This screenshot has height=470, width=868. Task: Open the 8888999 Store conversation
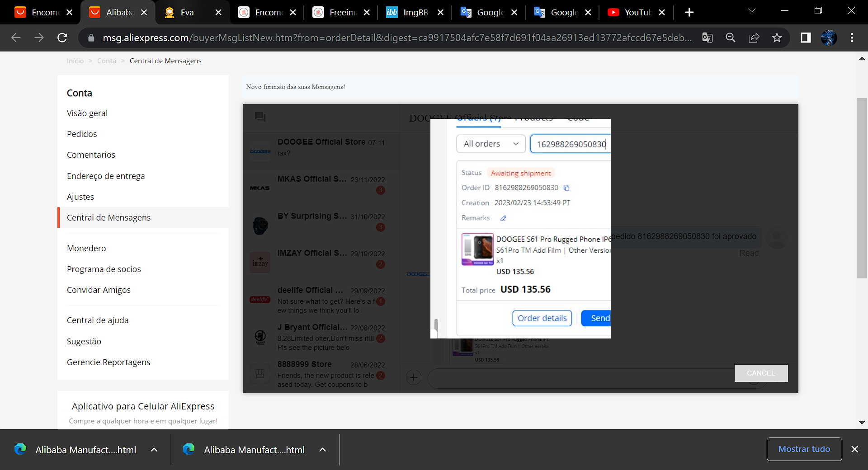(x=321, y=373)
